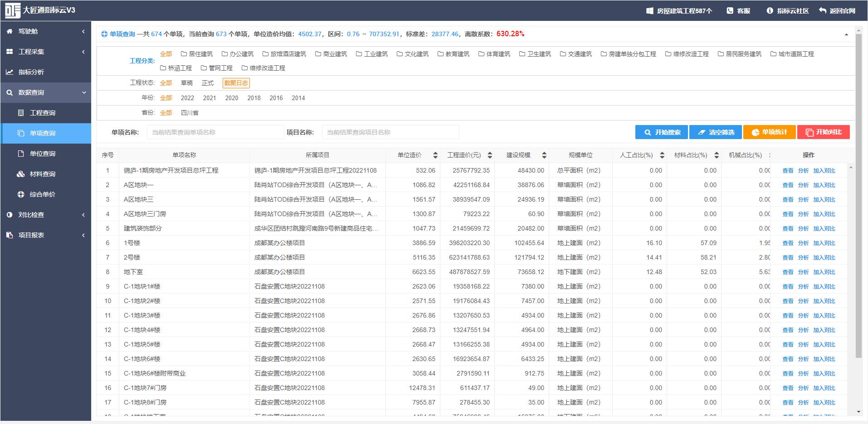Select 旅馆酒店建筑 category filter
The width and height of the screenshot is (868, 424).
click(x=284, y=54)
